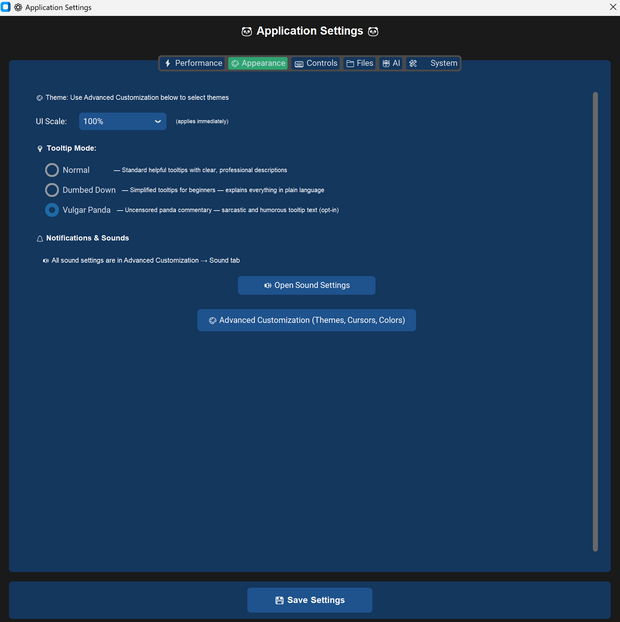Click the lightning bolt icon on Performance tab

168,63
